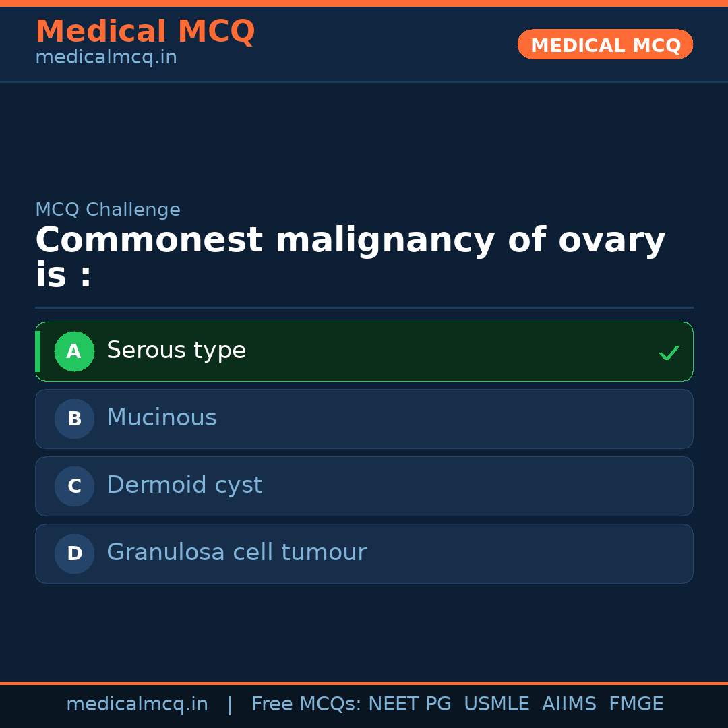Click the circular C badge icon
Image resolution: width=728 pixels, height=728 pixels.
pos(74,486)
